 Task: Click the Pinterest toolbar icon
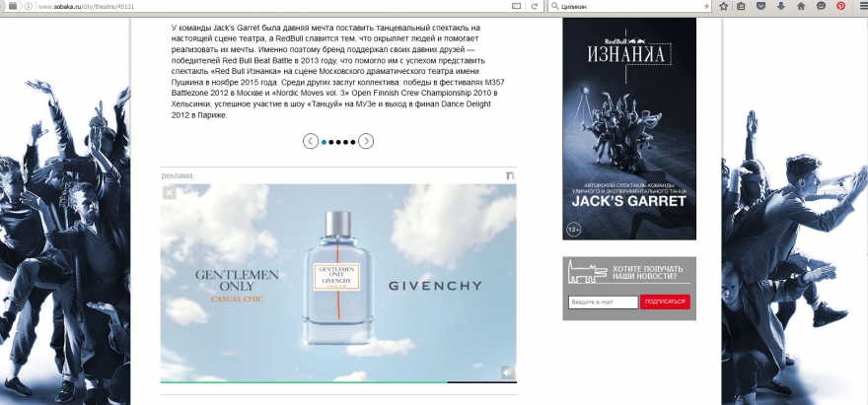tap(839, 6)
